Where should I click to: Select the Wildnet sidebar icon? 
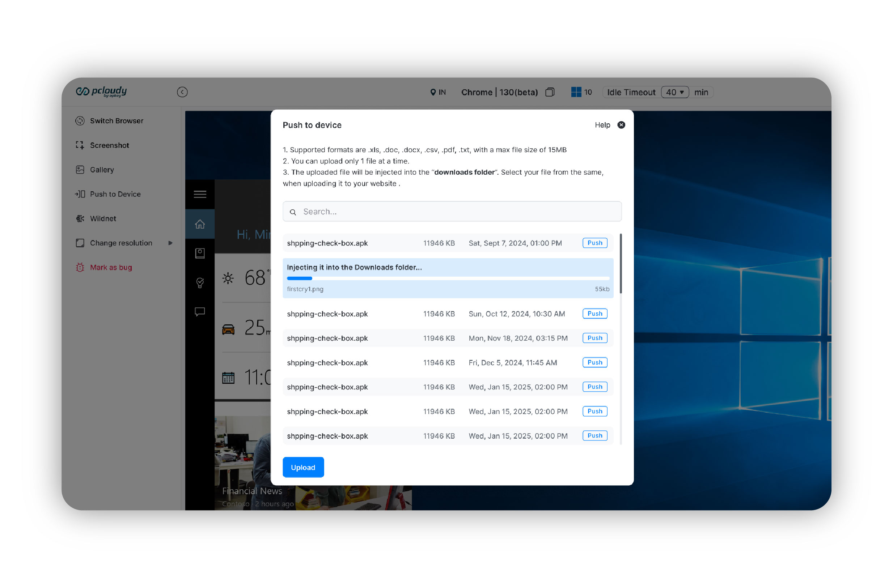click(80, 219)
